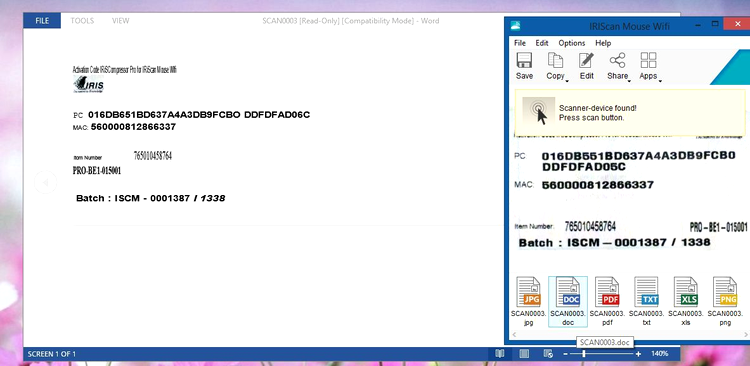Click the TOOLS menu in Word
The image size is (750, 366).
coord(82,21)
